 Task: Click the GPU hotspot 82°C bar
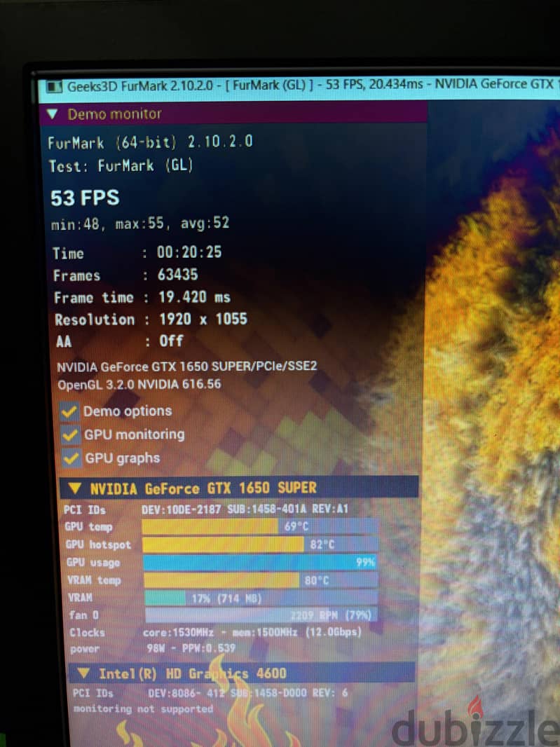point(260,544)
